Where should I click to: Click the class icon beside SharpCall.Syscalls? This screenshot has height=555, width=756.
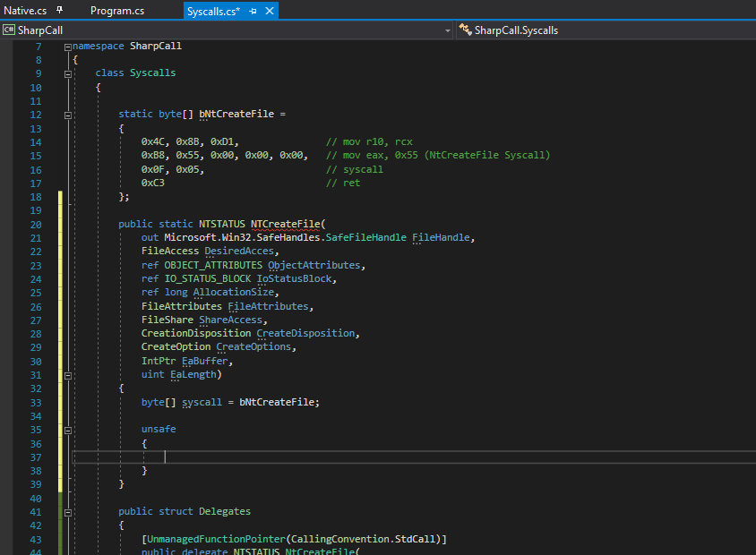pos(465,30)
